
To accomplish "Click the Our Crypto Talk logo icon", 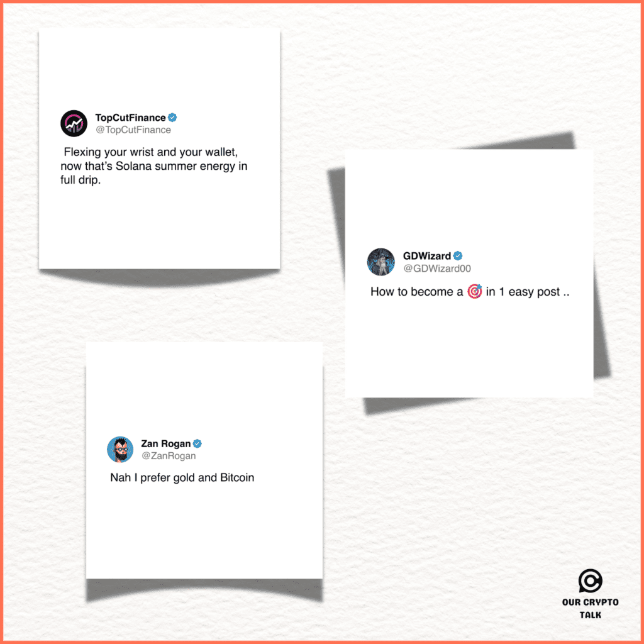I will pos(590,580).
